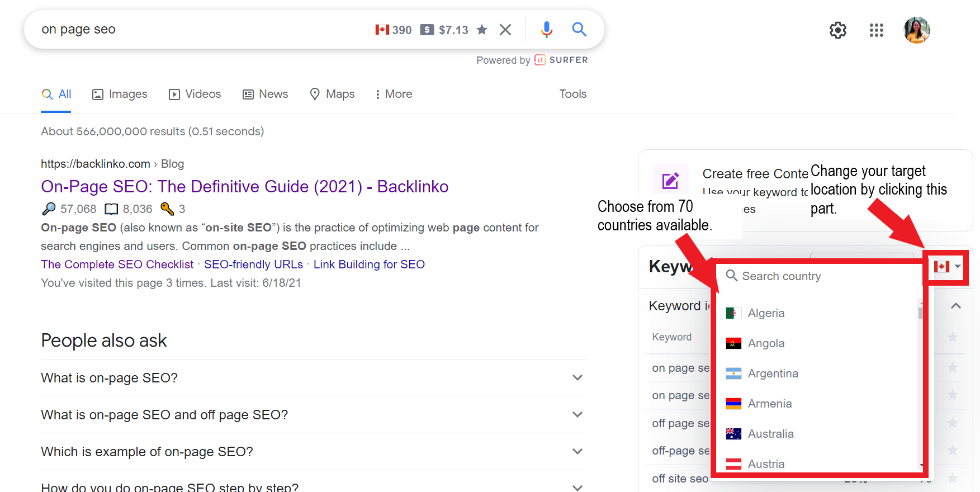Open the On-Page SEO Backlinko result title
This screenshot has height=492, width=980.
(244, 186)
